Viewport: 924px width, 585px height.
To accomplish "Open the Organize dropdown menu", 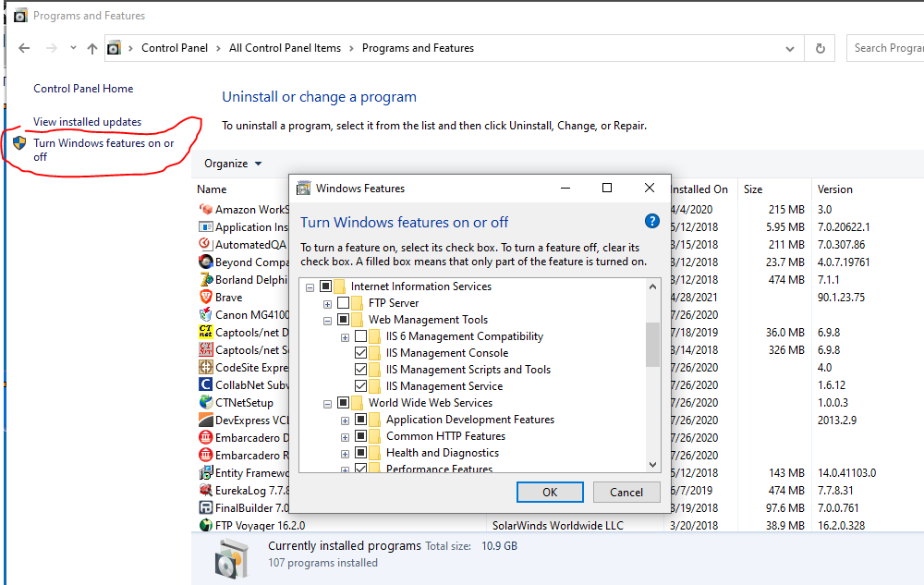I will (232, 164).
